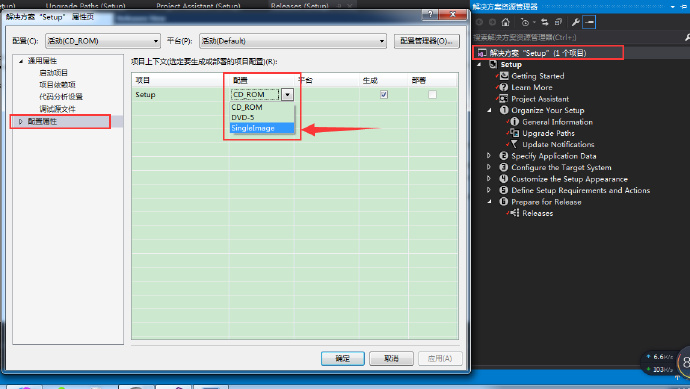
Task: Expand the Specify Application Data node
Action: (488, 156)
